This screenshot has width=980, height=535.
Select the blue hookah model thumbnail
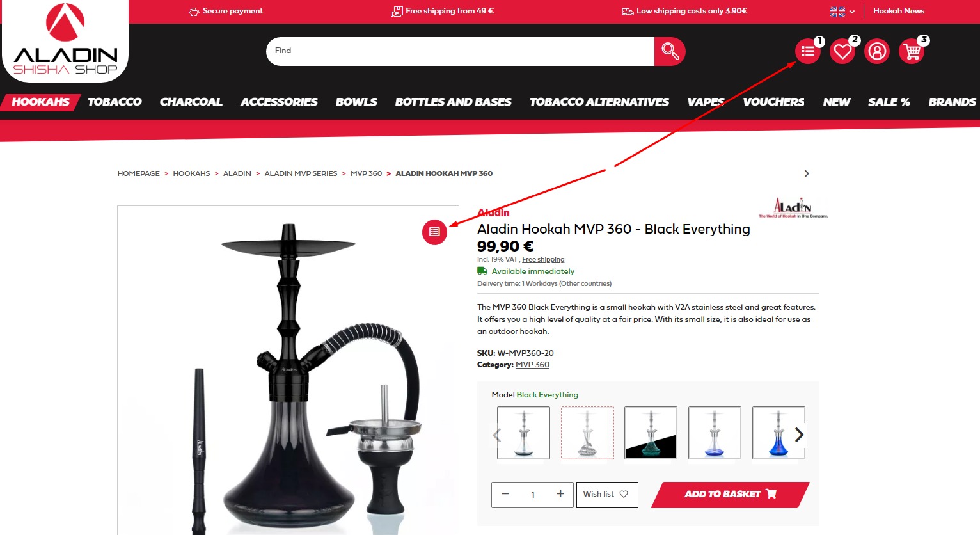click(778, 433)
